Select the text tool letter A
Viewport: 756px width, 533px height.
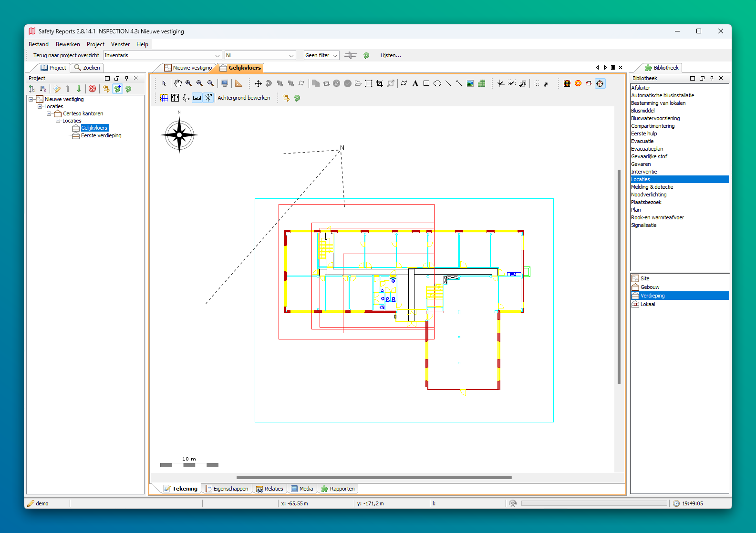pos(415,83)
